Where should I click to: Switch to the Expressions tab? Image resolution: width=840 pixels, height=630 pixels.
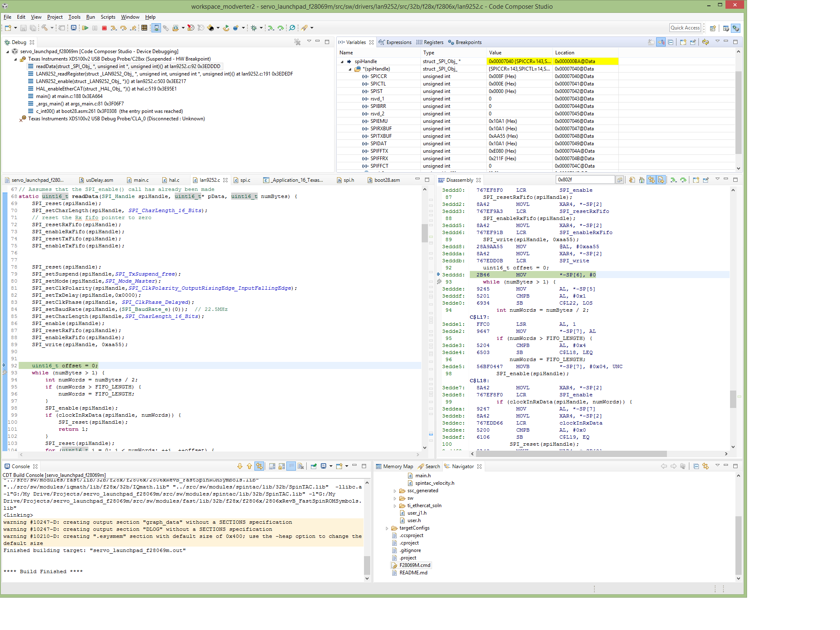tap(395, 42)
